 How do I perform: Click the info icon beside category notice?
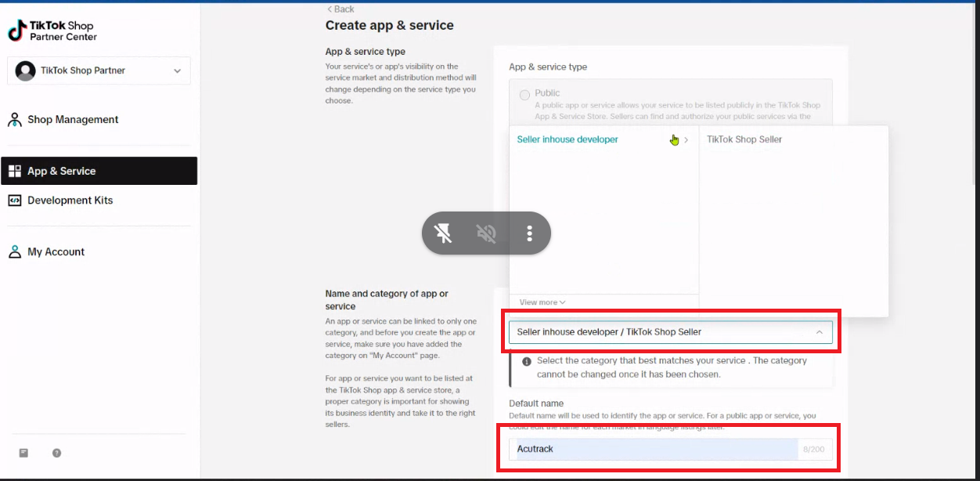pos(527,362)
